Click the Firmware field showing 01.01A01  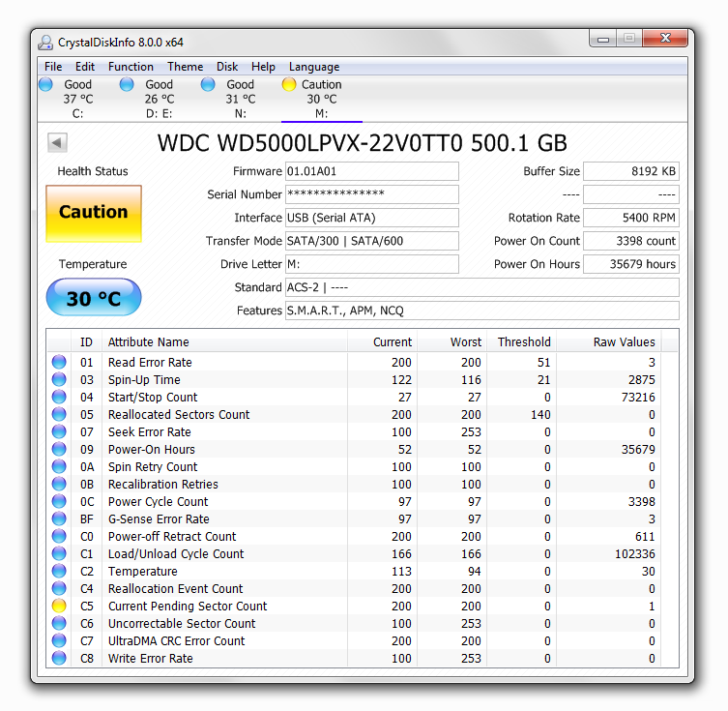[371, 171]
